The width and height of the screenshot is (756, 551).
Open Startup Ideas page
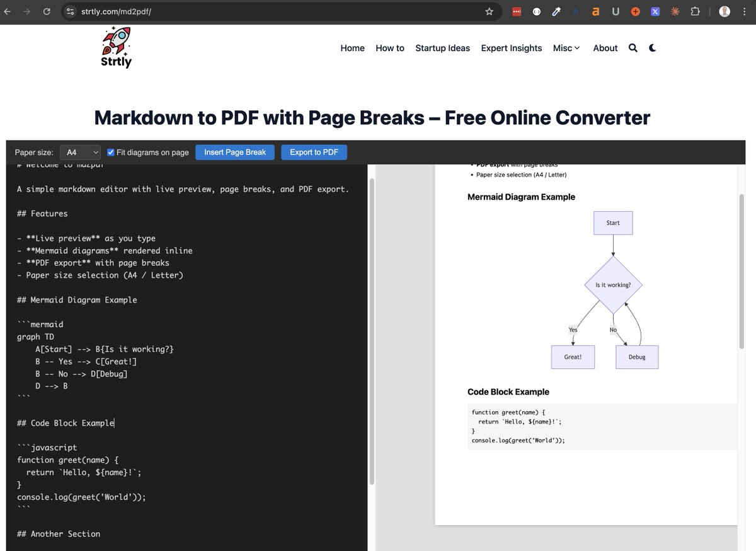442,48
